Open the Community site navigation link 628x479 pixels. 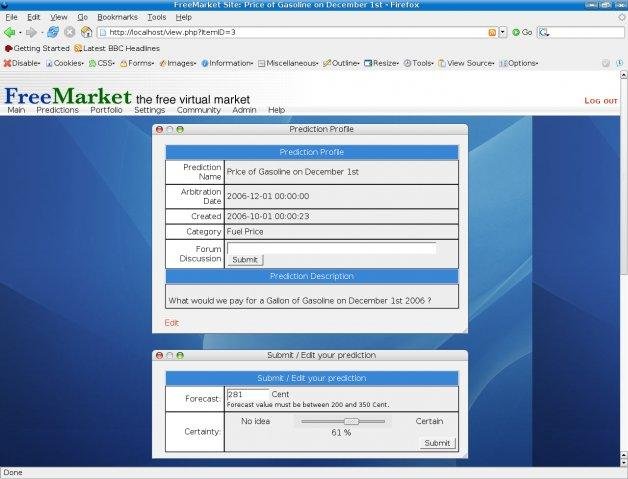199,110
